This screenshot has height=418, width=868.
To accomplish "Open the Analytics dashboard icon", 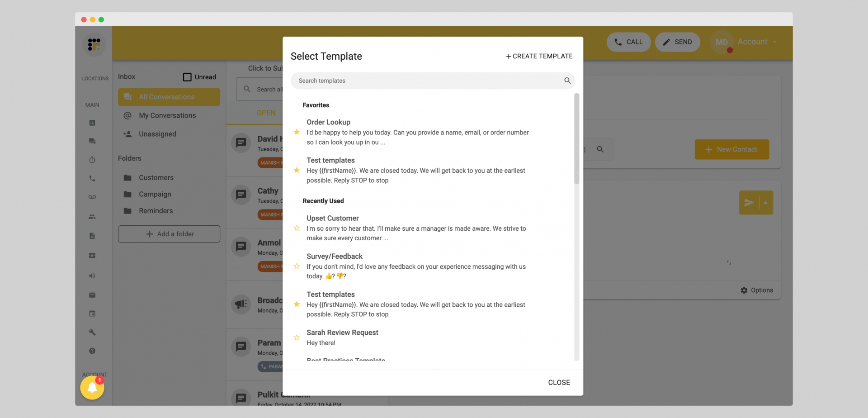I will click(92, 123).
